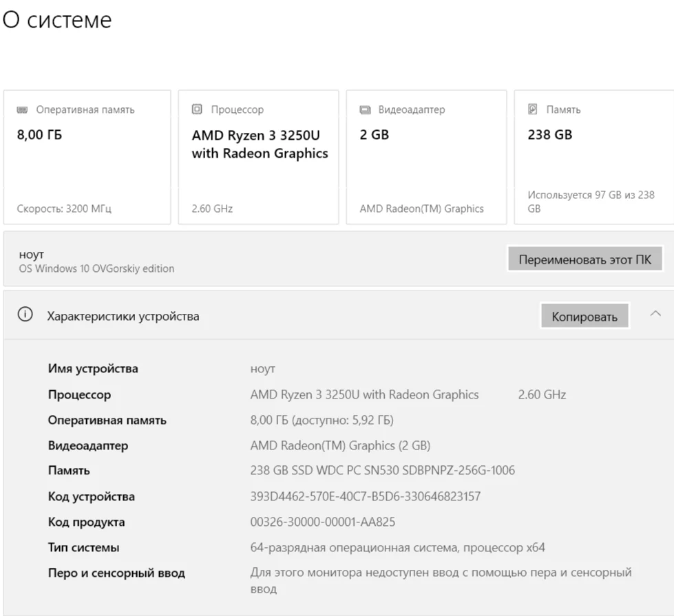Click the Характеристики устройства section title
Viewport: 674px width, 616px height.
coord(123,317)
